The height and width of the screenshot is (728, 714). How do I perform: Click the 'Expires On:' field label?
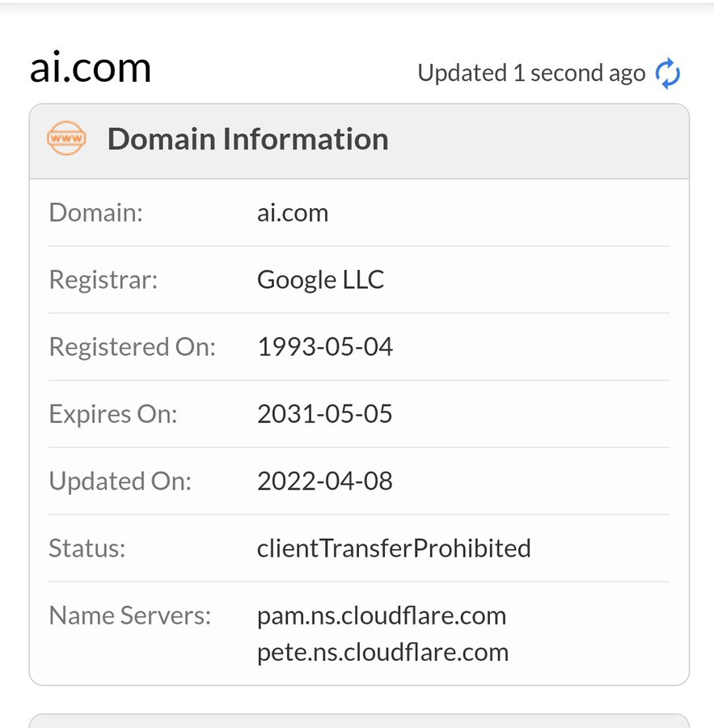click(x=113, y=414)
